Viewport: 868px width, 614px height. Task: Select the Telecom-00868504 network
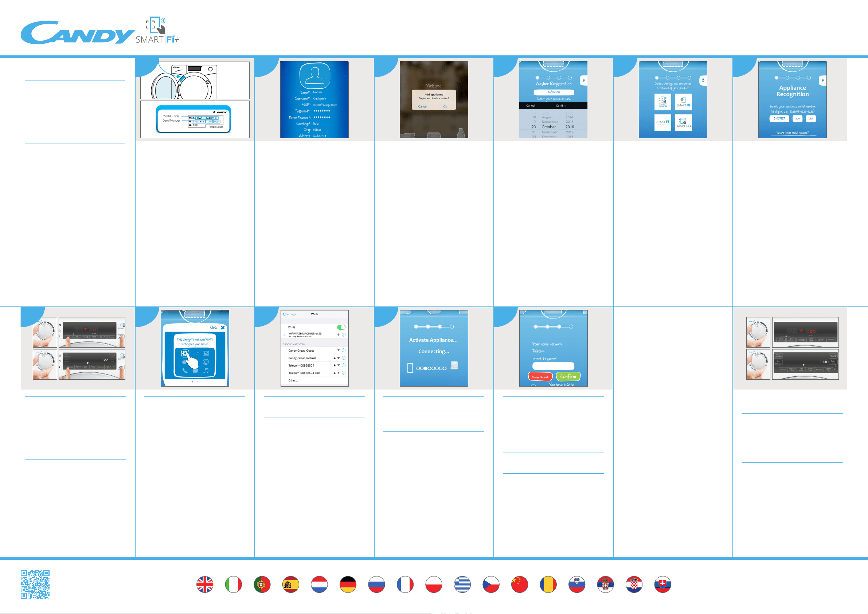pos(314,365)
